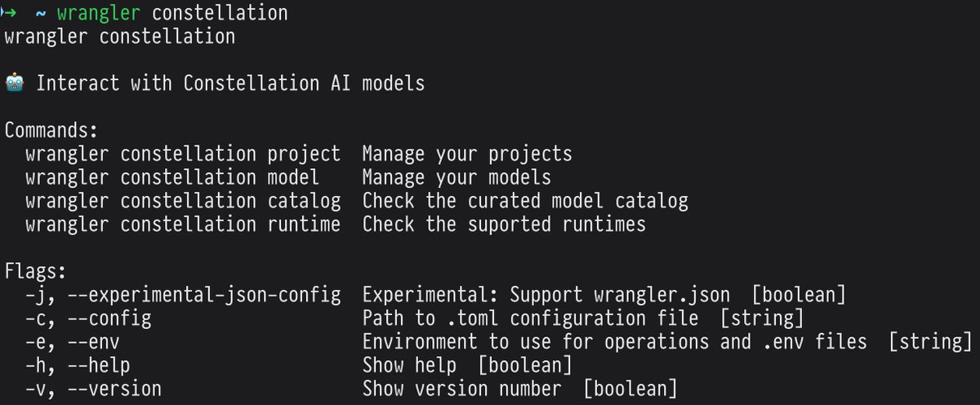Click the tilde home directory symbol

coord(40,14)
